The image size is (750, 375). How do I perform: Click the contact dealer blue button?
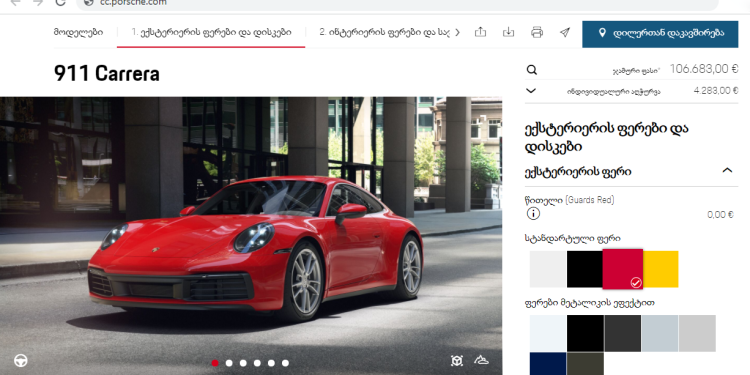point(660,34)
